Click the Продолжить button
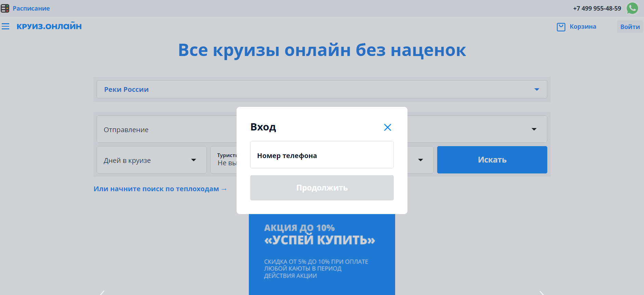This screenshot has height=295, width=644. pyautogui.click(x=322, y=188)
